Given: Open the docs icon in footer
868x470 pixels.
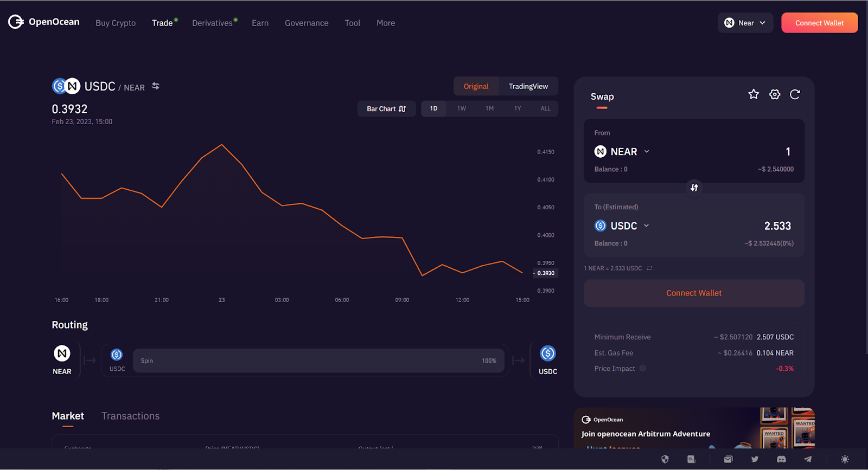Looking at the screenshot, I should coord(691,459).
